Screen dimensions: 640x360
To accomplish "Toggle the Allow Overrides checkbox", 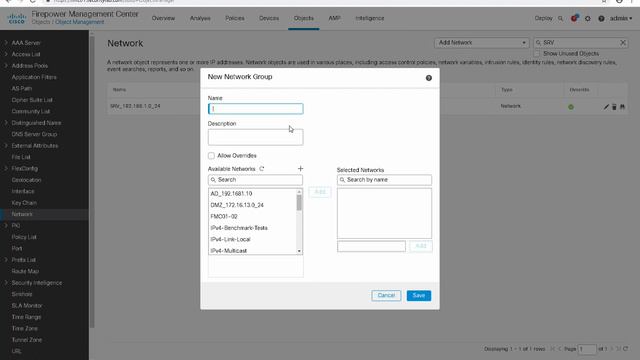I will pos(211,156).
